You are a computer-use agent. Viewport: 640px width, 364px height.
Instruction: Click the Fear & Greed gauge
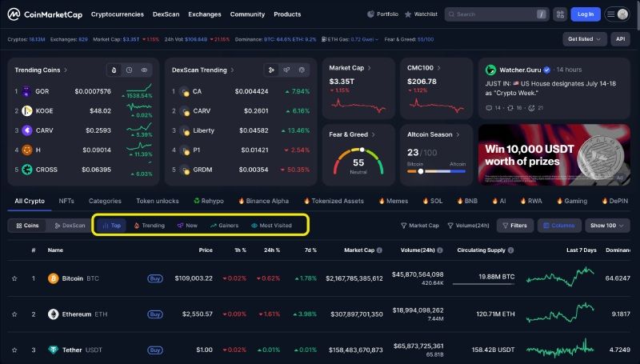pyautogui.click(x=358, y=162)
